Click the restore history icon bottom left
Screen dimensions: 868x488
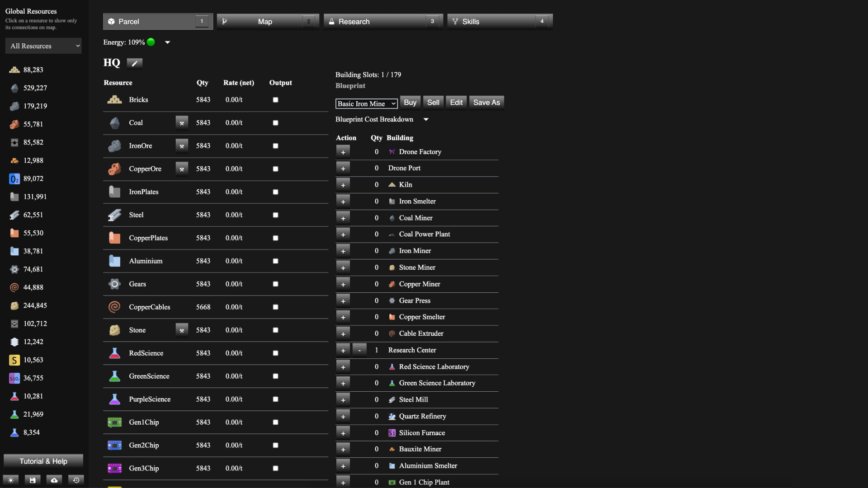click(x=76, y=480)
